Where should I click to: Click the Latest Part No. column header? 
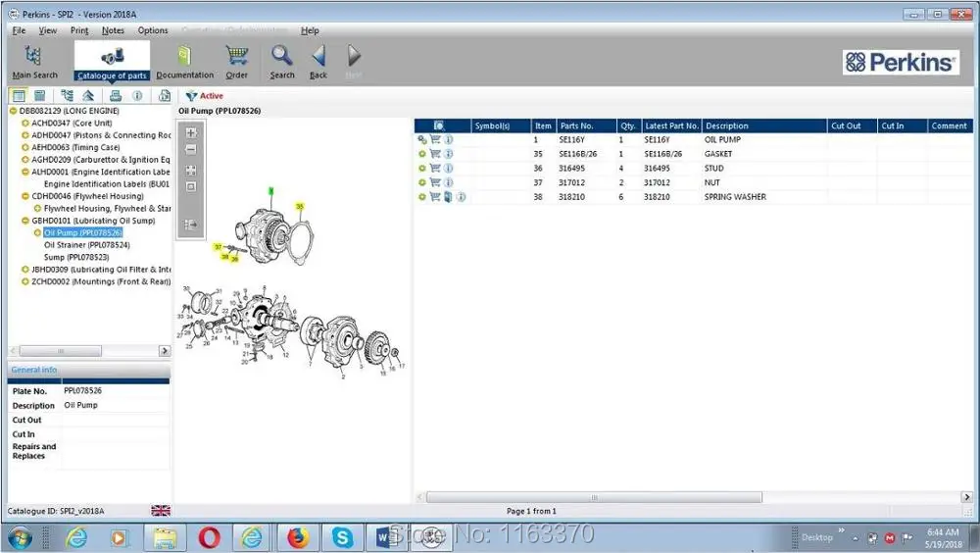pyautogui.click(x=671, y=126)
